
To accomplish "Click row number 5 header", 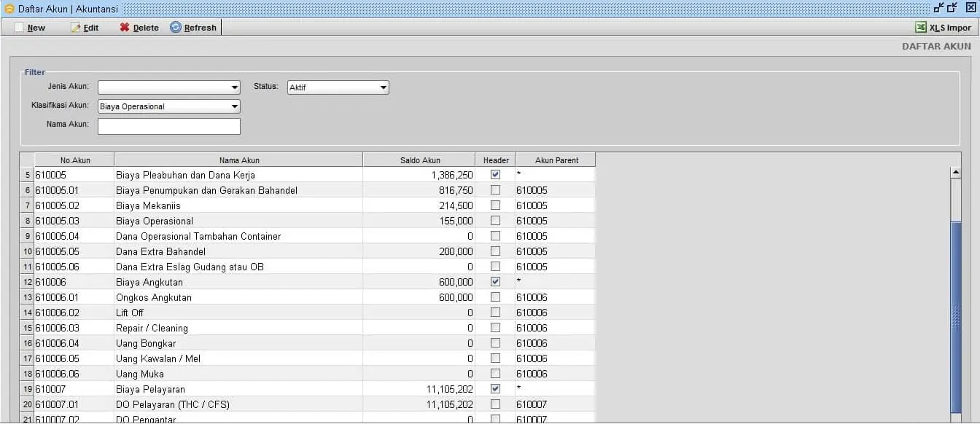I will 27,175.
